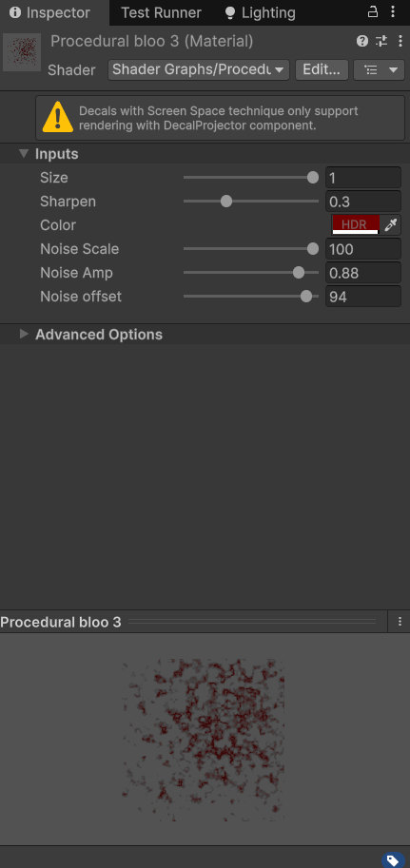
Task: Toggle the Inspector lock icon
Action: (x=373, y=11)
